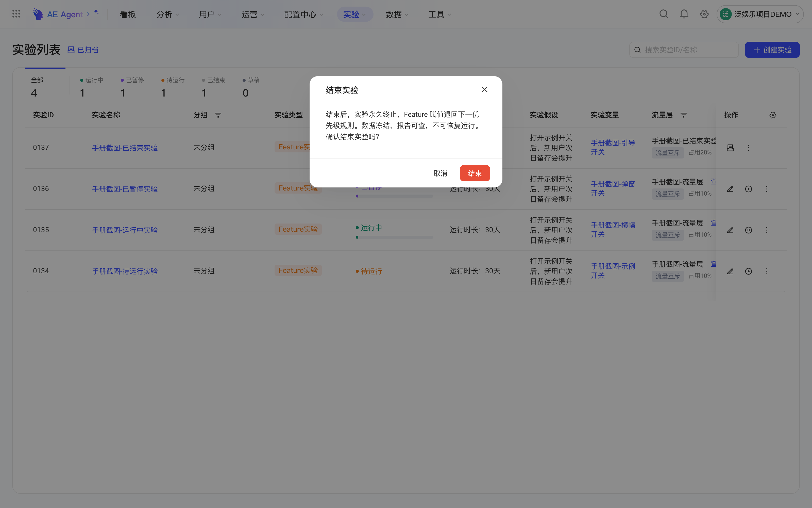This screenshot has width=812, height=508.
Task: Open more options menu for experiment 0134
Action: (x=767, y=271)
